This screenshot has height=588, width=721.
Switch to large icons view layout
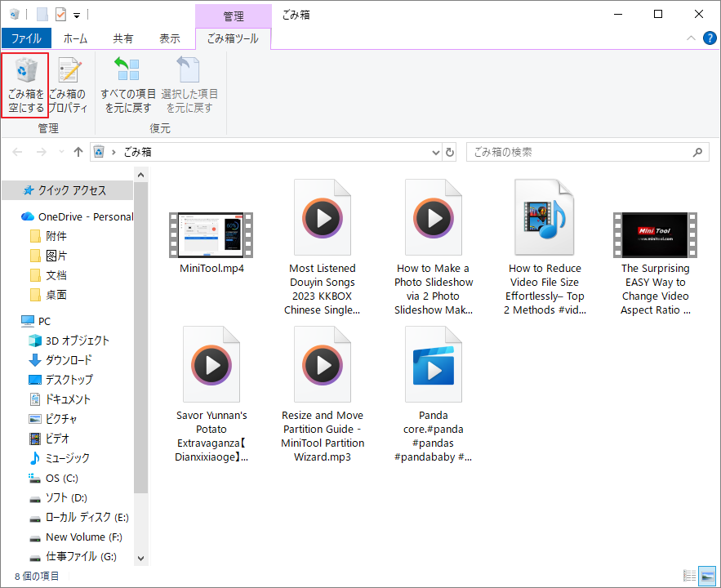[x=706, y=576]
